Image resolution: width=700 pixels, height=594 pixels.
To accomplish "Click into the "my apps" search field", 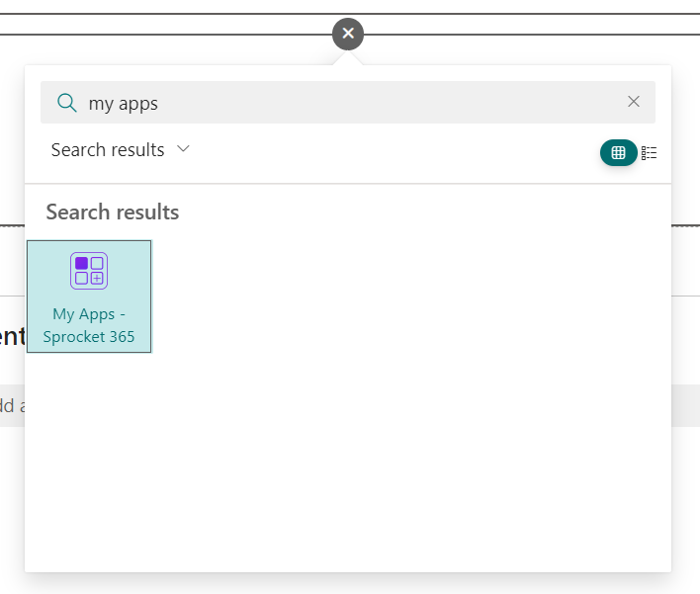I will 346,103.
